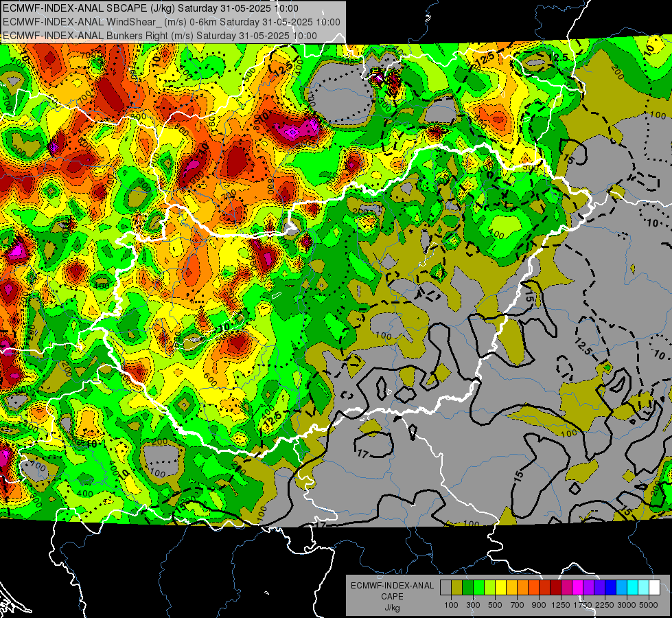Click the gray swatch in CAPE legend
This screenshot has height=618, width=672.
click(x=445, y=588)
